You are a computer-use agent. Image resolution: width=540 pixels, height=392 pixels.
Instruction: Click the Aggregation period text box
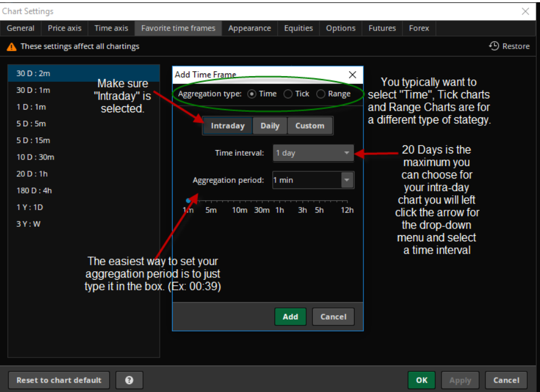click(307, 180)
